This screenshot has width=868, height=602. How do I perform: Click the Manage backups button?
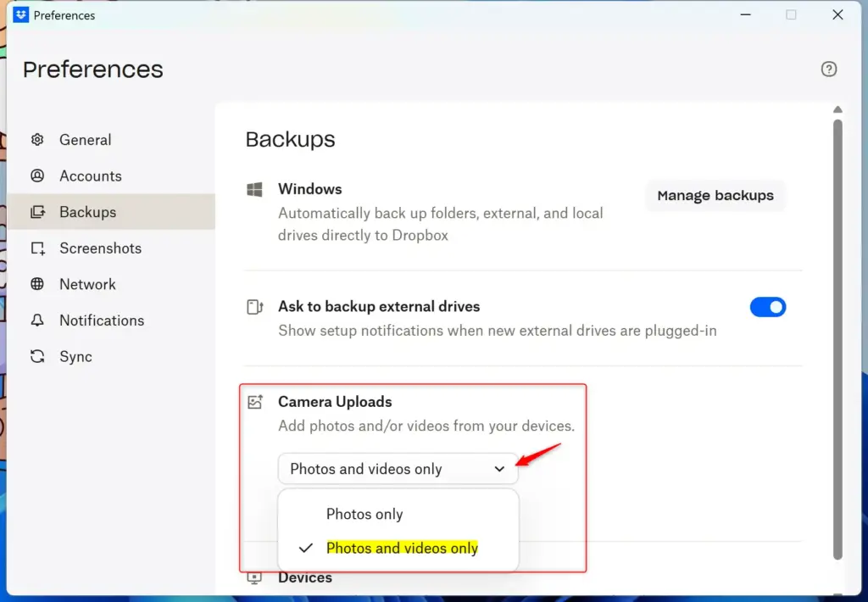(x=715, y=196)
